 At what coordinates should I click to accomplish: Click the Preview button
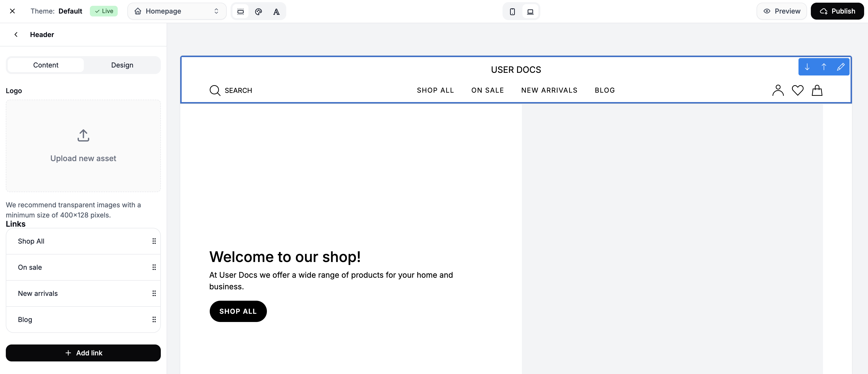pos(781,11)
